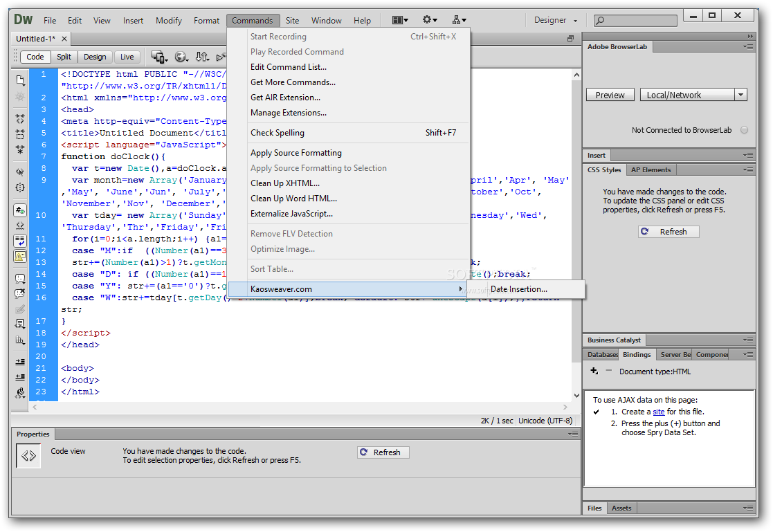The width and height of the screenshot is (773, 532).
Task: Open Designer workspace dropdown
Action: (x=555, y=20)
